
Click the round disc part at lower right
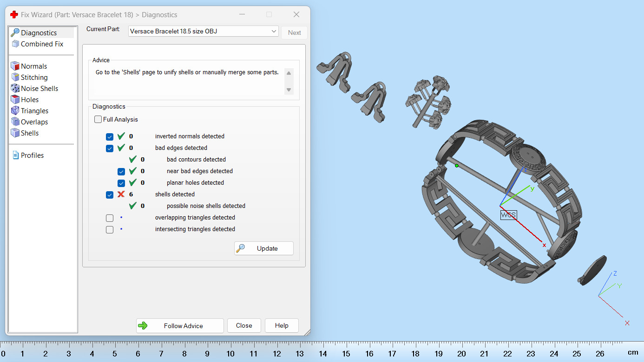pos(593,270)
